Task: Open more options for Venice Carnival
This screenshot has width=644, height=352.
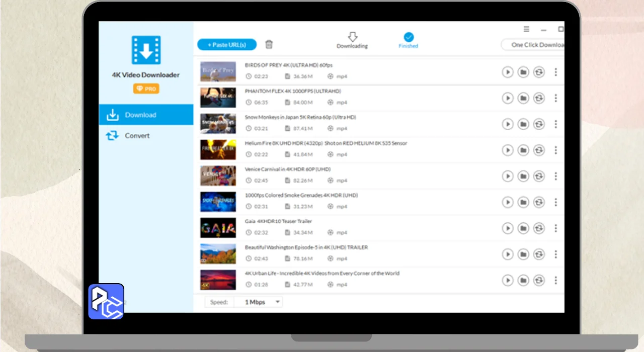Action: coord(555,176)
